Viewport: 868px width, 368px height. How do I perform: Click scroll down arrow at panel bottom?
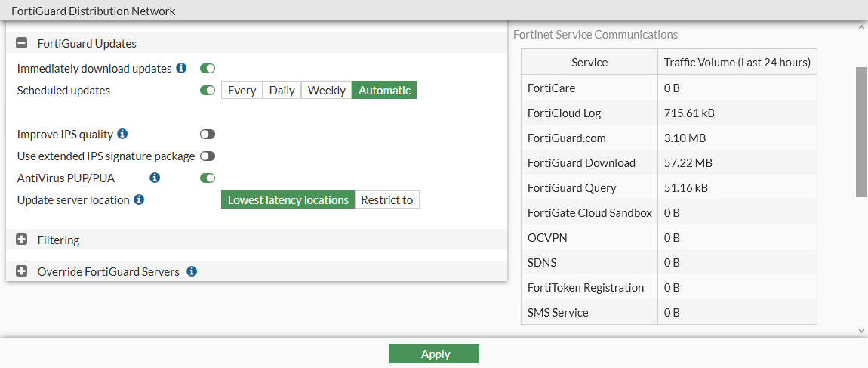(861, 330)
